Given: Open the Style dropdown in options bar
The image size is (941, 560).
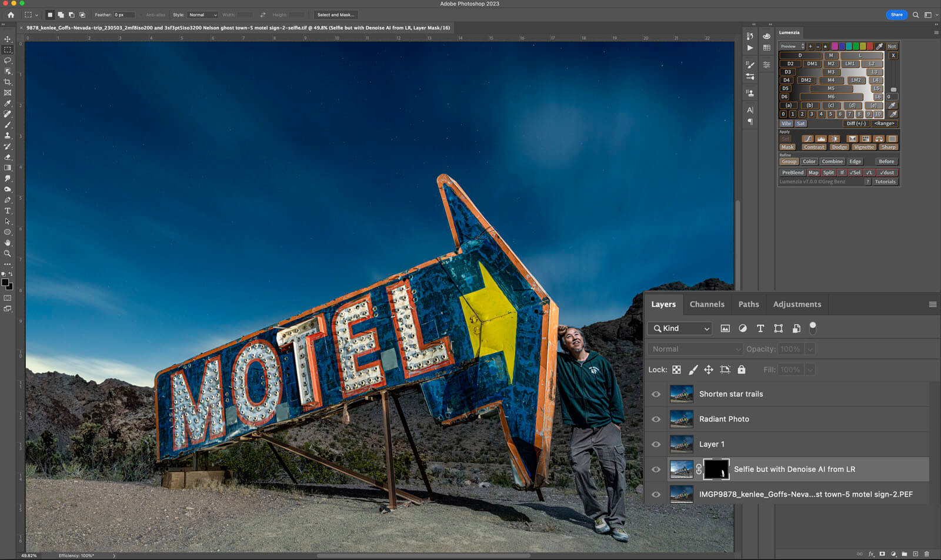Looking at the screenshot, I should (x=202, y=15).
